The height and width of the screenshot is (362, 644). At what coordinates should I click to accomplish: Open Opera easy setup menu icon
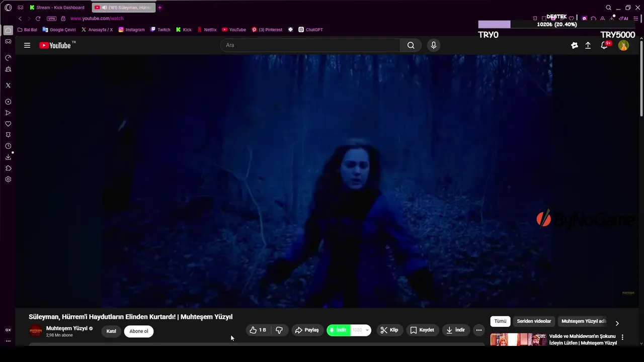pyautogui.click(x=636, y=19)
